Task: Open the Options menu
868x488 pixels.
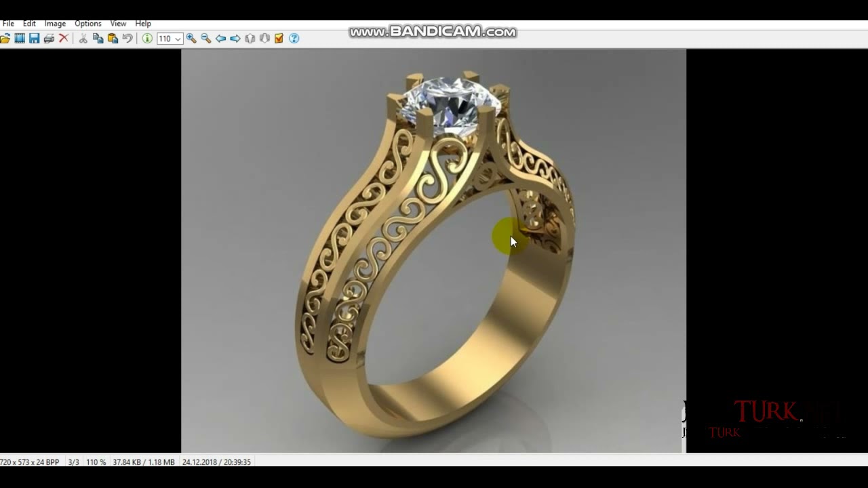Action: point(88,23)
